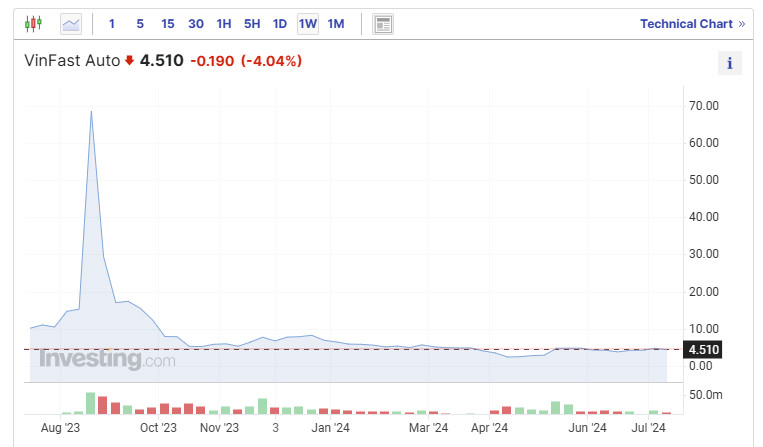Select the 1 minute timeframe
The width and height of the screenshot is (763, 447).
112,24
